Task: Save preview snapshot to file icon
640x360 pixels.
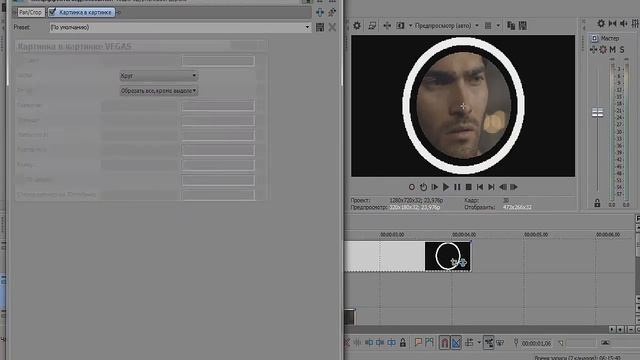Action: coord(522,26)
